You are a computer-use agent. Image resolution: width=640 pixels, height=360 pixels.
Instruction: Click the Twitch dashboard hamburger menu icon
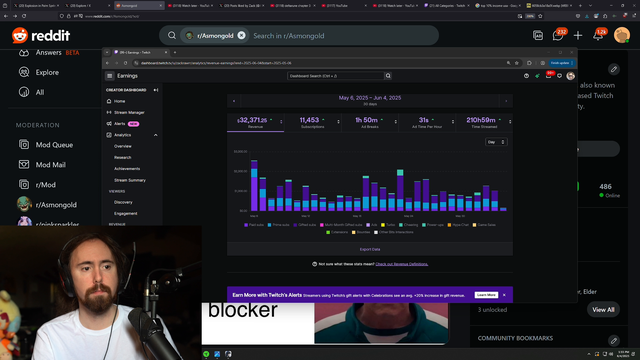coord(109,76)
